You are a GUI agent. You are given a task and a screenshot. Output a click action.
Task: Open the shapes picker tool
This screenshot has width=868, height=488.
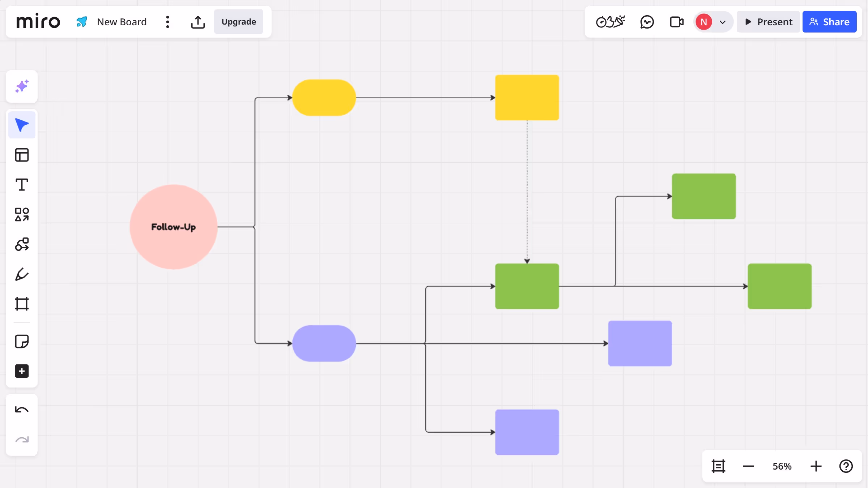[x=22, y=214]
